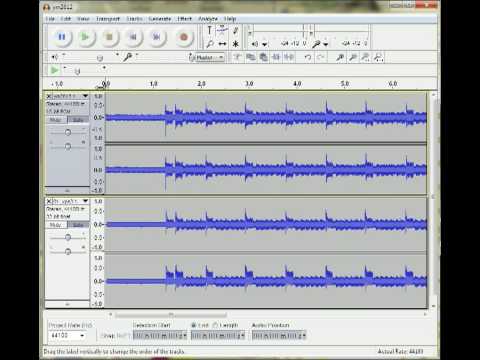Click the horizontal scrollbar thumb
Screen dimensions: 480x360
coord(171,315)
